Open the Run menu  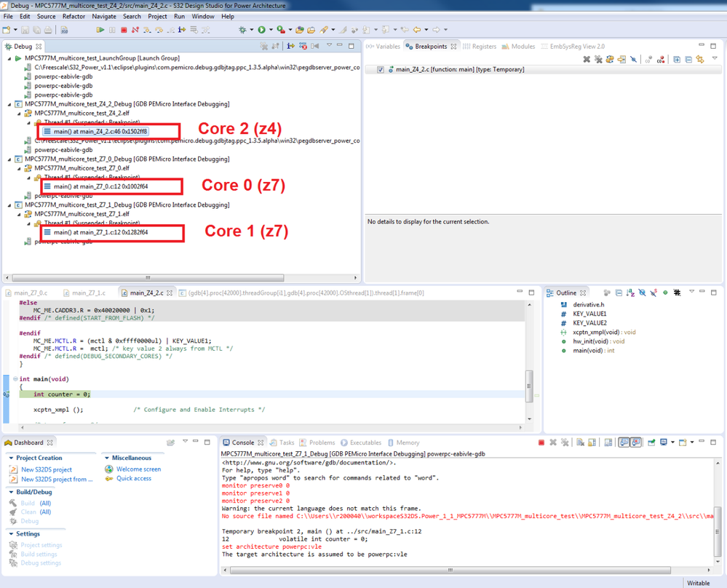point(180,16)
